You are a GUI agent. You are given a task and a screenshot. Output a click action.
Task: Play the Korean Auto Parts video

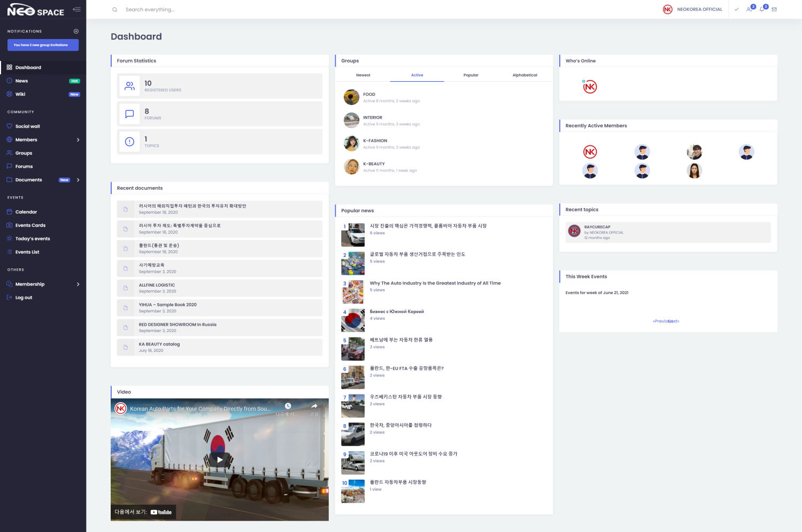coord(220,459)
